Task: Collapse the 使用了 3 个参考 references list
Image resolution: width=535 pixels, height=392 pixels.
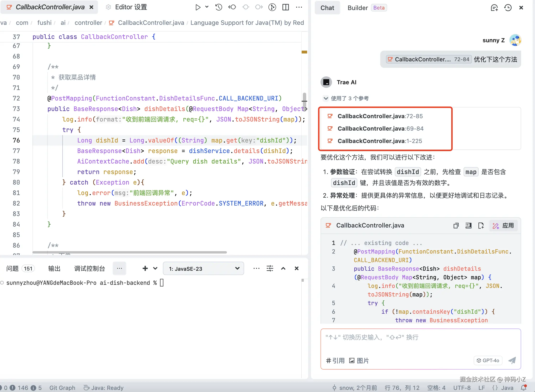Action: point(326,98)
